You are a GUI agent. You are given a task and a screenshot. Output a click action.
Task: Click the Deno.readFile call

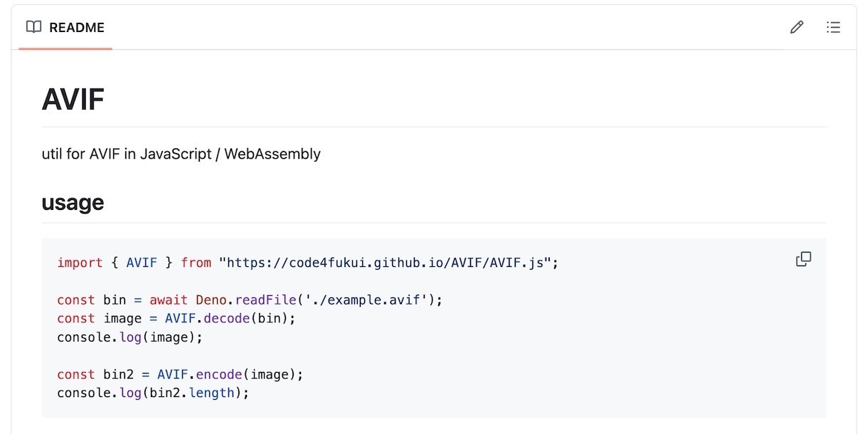point(238,300)
